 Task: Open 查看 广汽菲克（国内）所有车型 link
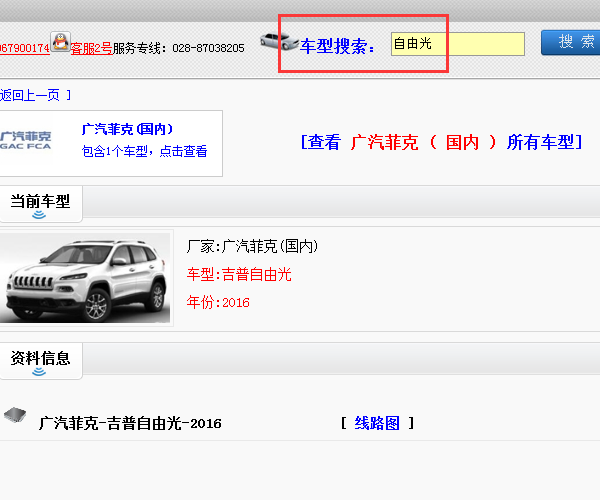[441, 142]
